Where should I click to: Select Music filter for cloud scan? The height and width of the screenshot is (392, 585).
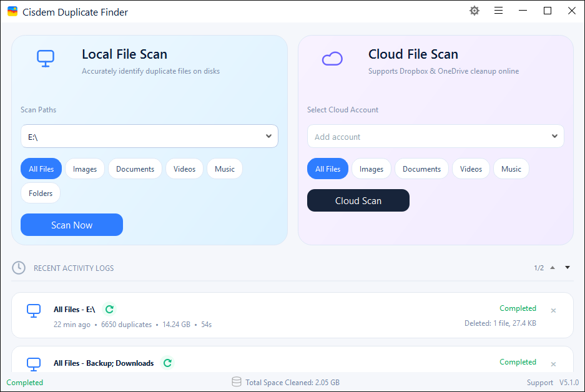click(x=511, y=169)
